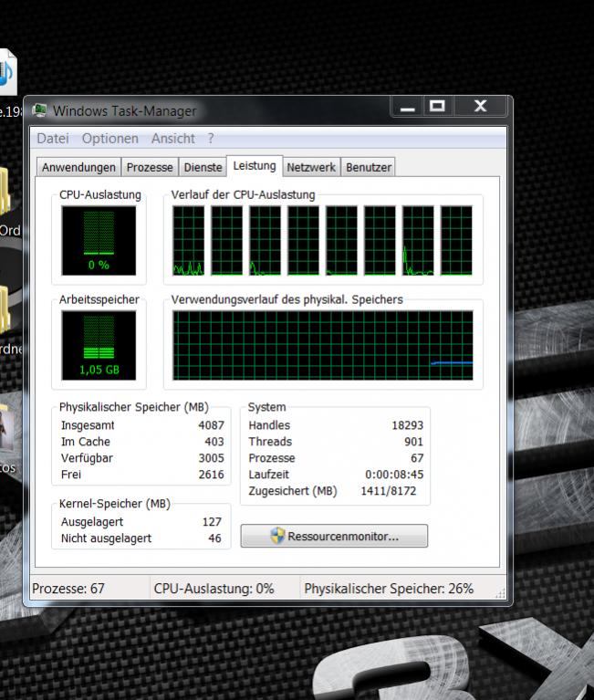This screenshot has width=594, height=700.
Task: Click the last CPU core history graph
Action: coord(456,241)
